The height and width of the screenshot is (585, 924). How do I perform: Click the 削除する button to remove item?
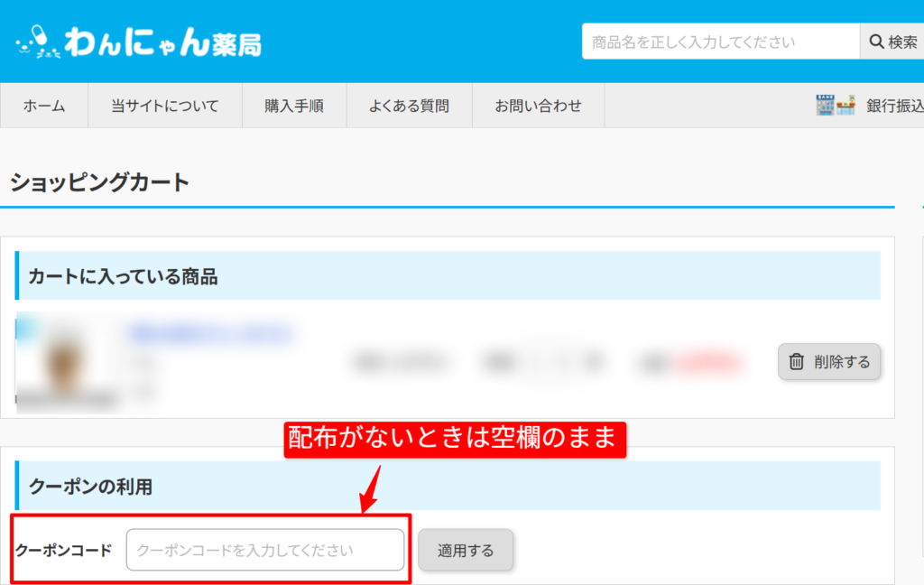point(829,361)
